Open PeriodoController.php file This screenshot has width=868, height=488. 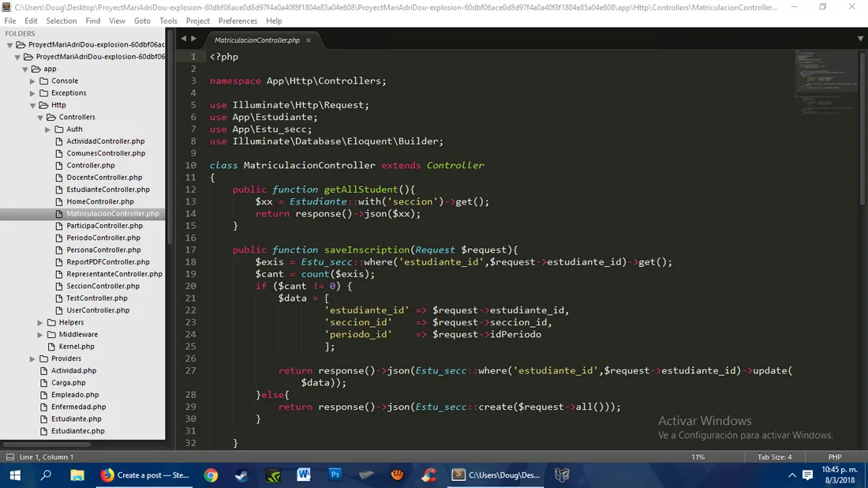pyautogui.click(x=103, y=238)
